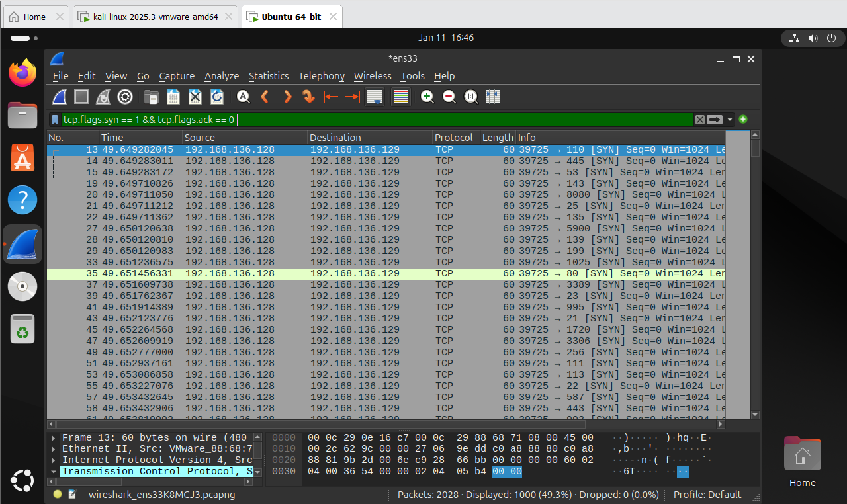This screenshot has height=504, width=847.
Task: Restart the current capture
Action: [103, 97]
